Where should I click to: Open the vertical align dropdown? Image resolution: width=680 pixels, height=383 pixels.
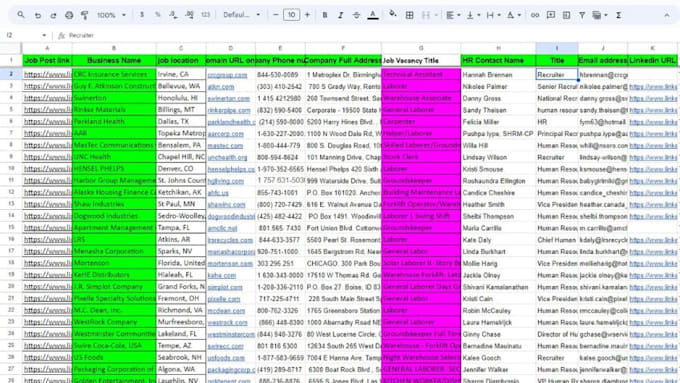(473, 15)
